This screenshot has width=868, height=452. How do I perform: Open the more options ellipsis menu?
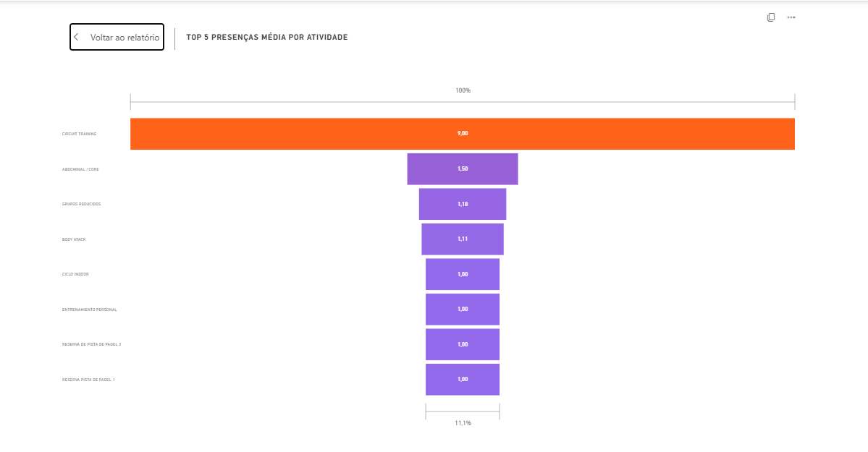pyautogui.click(x=791, y=17)
